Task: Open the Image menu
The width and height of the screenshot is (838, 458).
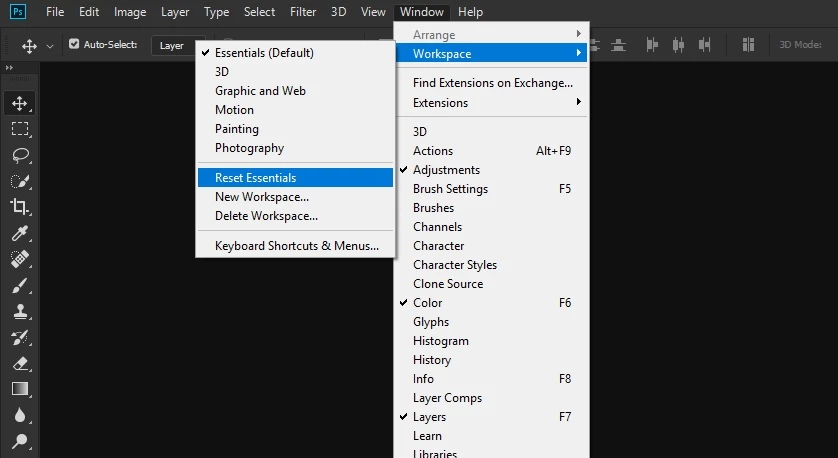Action: (130, 12)
